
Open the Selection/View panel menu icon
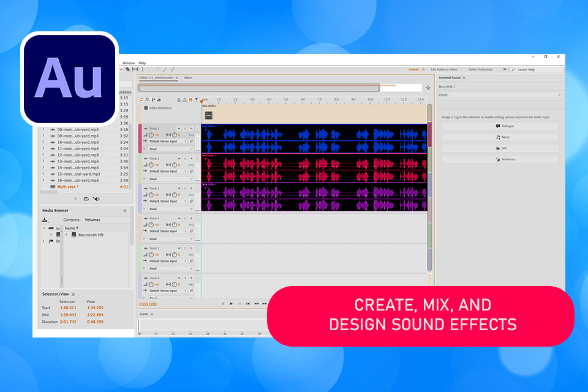pyautogui.click(x=73, y=294)
